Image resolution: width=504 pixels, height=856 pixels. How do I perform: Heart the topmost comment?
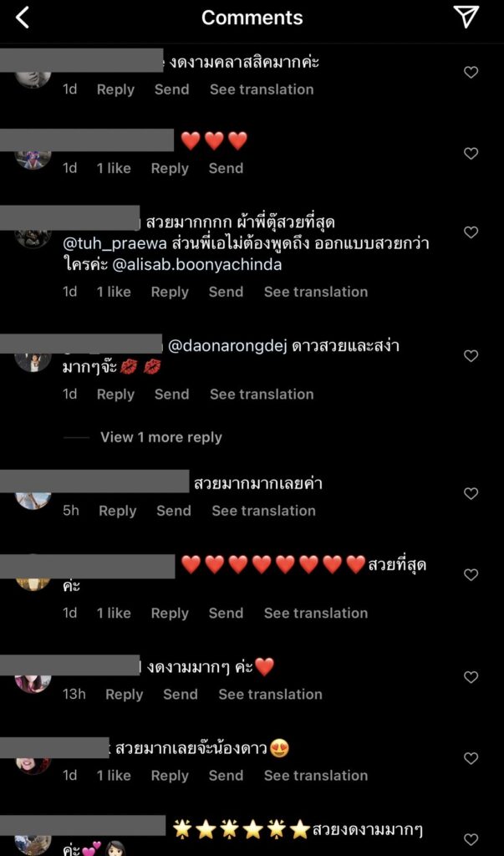[x=471, y=72]
